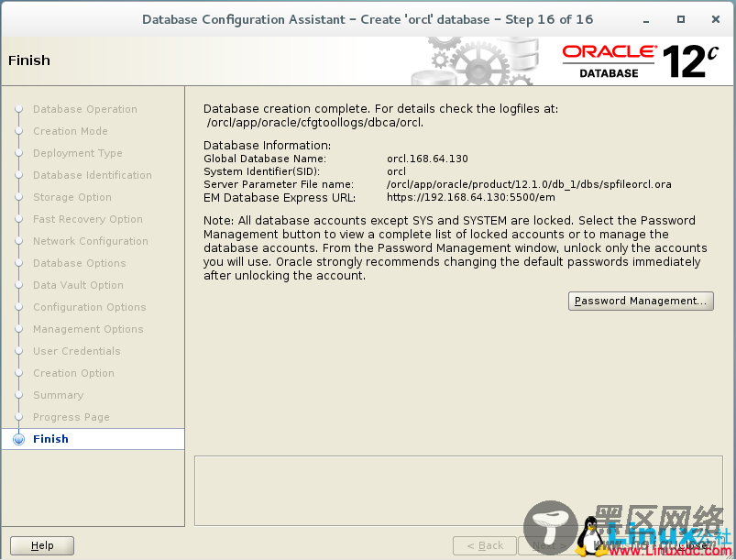This screenshot has width=736, height=560.
Task: Select Database Options step
Action: [80, 263]
